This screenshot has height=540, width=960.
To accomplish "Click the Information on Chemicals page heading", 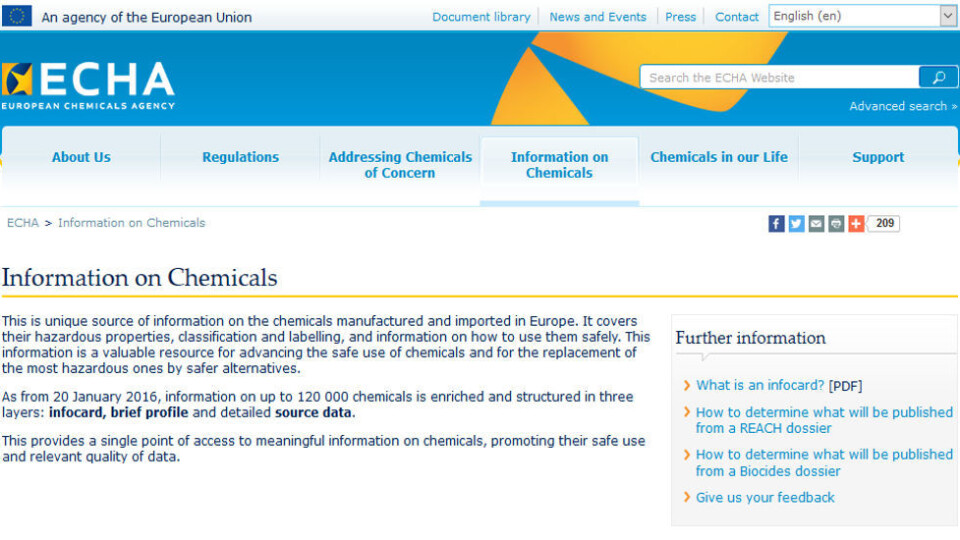I will (x=140, y=278).
